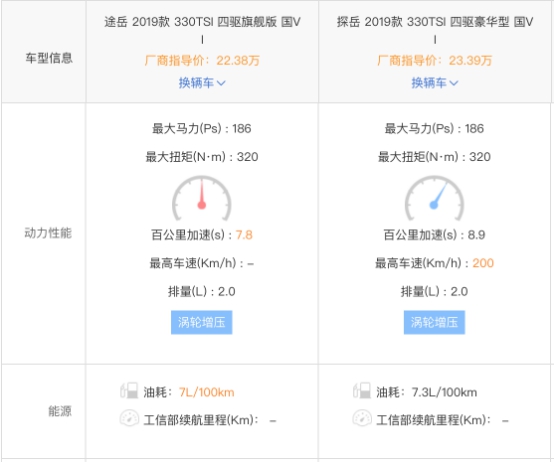
Task: Click 厂商指导价 22.38万 price
Action: [x=202, y=60]
